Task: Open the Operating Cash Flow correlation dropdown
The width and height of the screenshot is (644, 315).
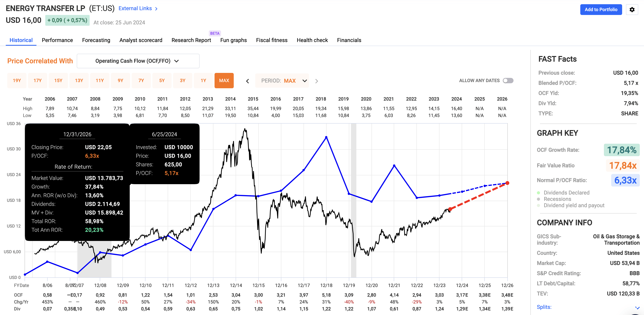Action: coord(138,61)
